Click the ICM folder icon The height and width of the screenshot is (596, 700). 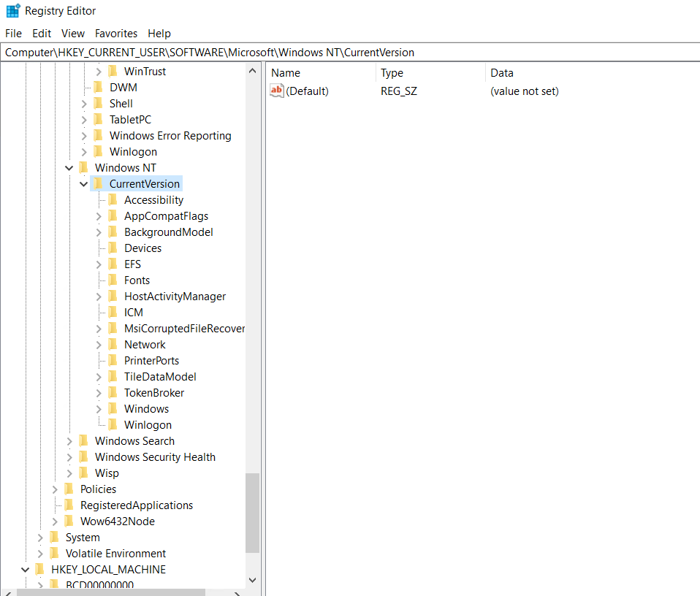(x=113, y=312)
